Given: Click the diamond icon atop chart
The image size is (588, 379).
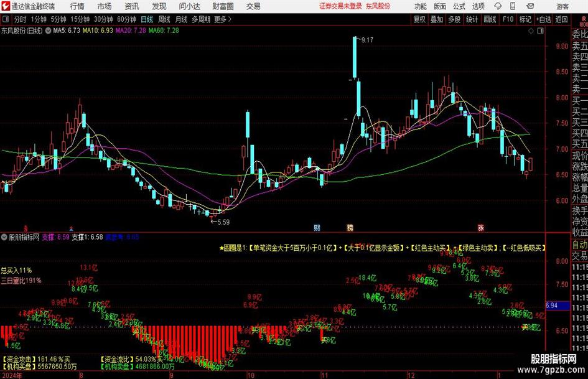Looking at the screenshot, I should pyautogui.click(x=531, y=31).
